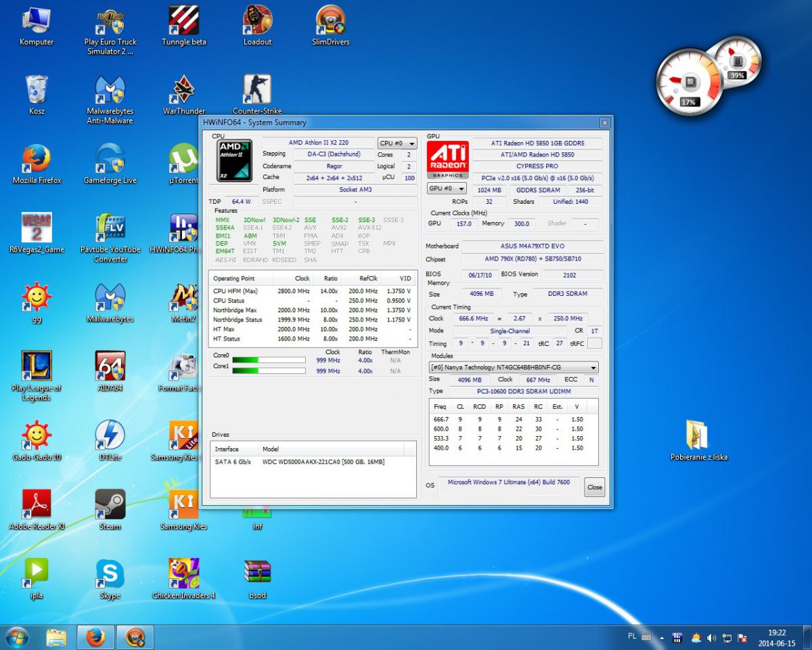Click the Single-Channel memory mode field
This screenshot has height=650, width=812.
click(510, 331)
